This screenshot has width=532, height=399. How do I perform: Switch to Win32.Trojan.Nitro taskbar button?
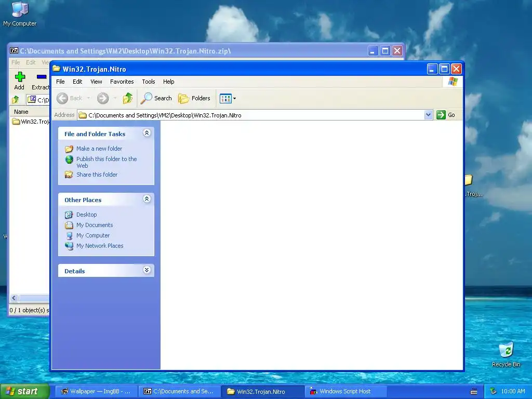tap(262, 391)
